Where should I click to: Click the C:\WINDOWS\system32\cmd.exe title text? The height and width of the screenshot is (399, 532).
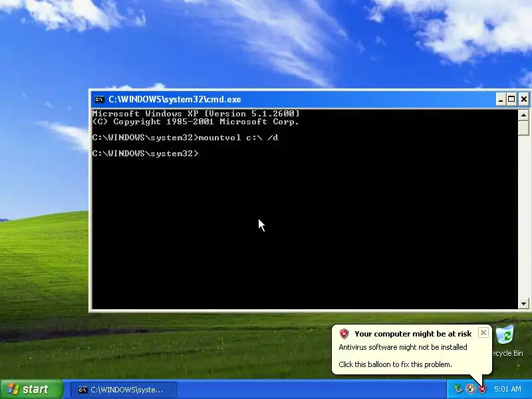pyautogui.click(x=175, y=99)
